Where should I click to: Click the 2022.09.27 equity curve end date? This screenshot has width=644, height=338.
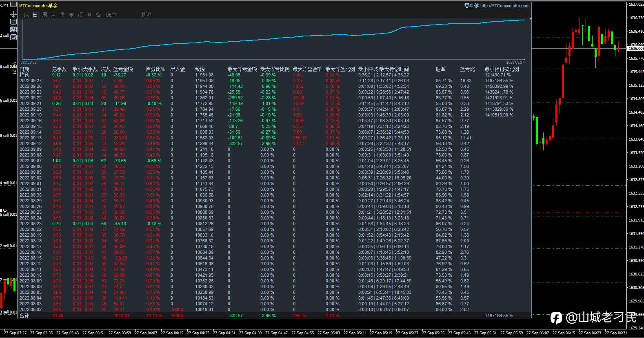point(515,63)
